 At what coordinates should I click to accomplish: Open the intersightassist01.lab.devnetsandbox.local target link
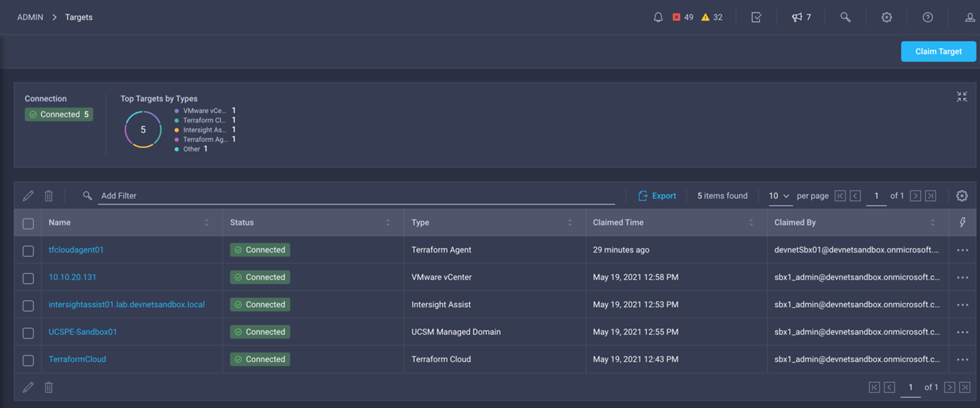126,304
